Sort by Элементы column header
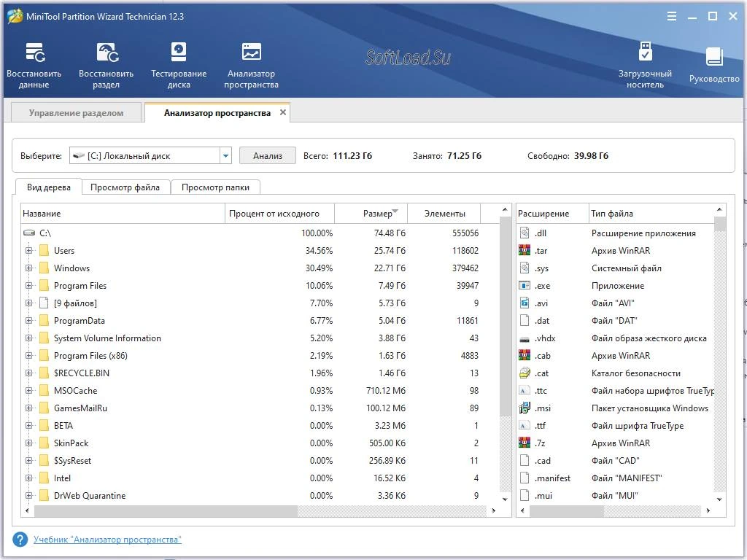The image size is (747, 560). (x=444, y=214)
